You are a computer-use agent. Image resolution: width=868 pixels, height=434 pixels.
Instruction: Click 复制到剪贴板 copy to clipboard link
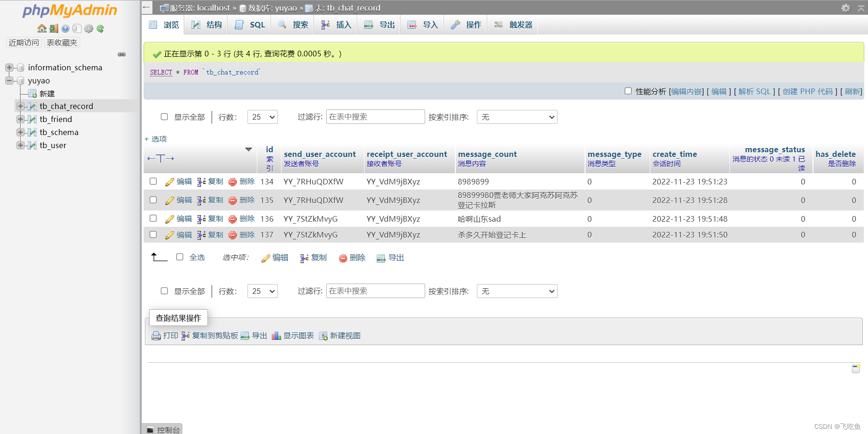pos(215,336)
